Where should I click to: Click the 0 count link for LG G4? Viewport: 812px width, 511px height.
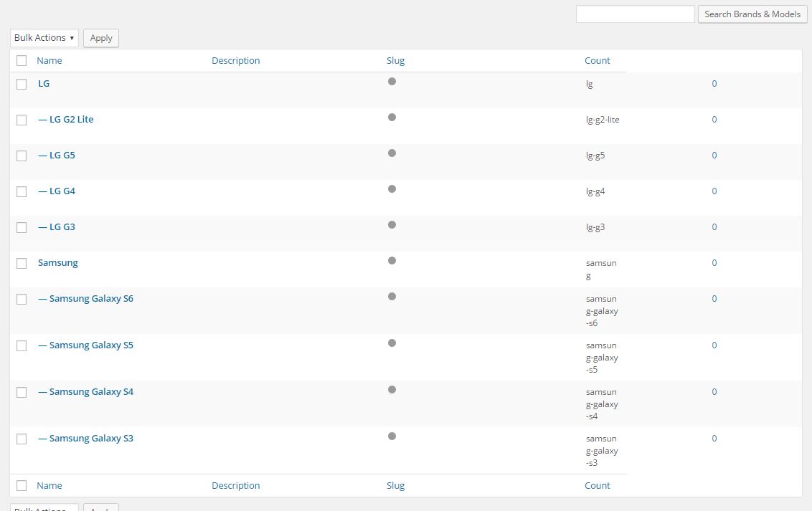(x=714, y=191)
